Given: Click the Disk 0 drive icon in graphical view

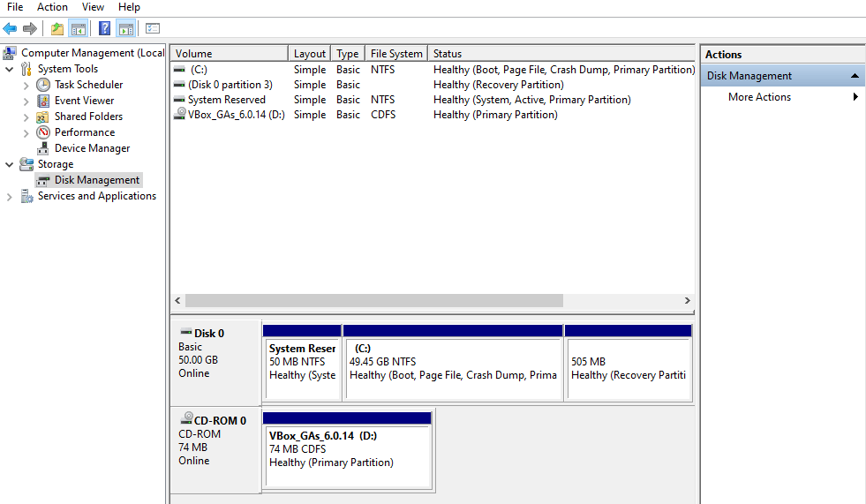Looking at the screenshot, I should click(186, 332).
